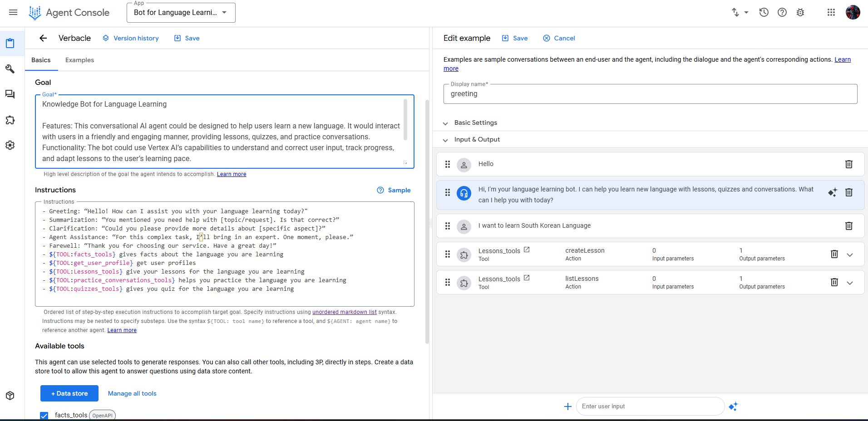Delete the listLessons tool action

pyautogui.click(x=834, y=282)
